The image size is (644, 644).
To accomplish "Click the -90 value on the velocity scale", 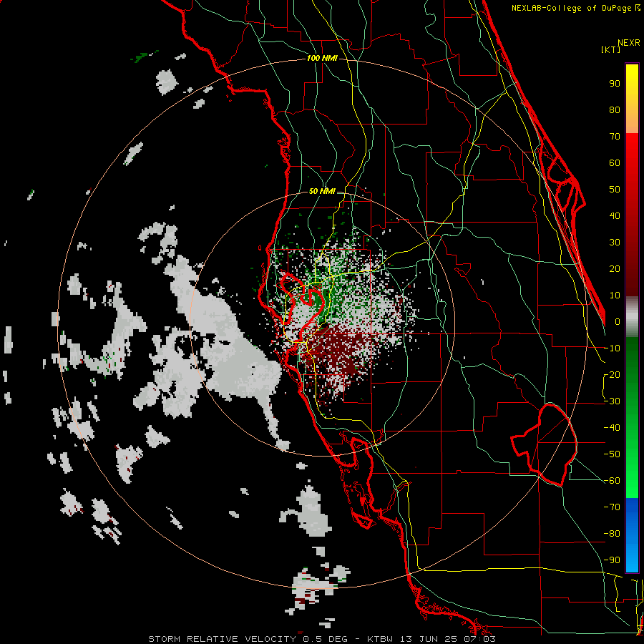I will point(612,560).
